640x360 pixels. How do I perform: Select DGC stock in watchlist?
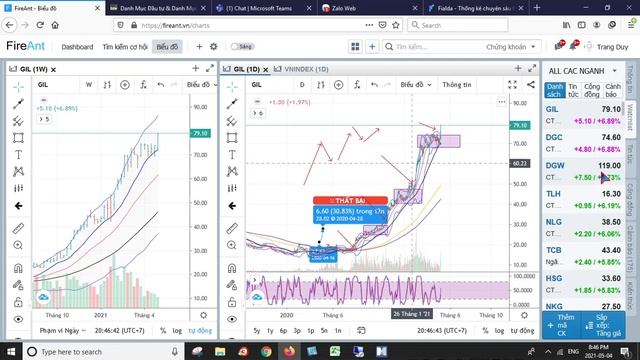(583, 143)
